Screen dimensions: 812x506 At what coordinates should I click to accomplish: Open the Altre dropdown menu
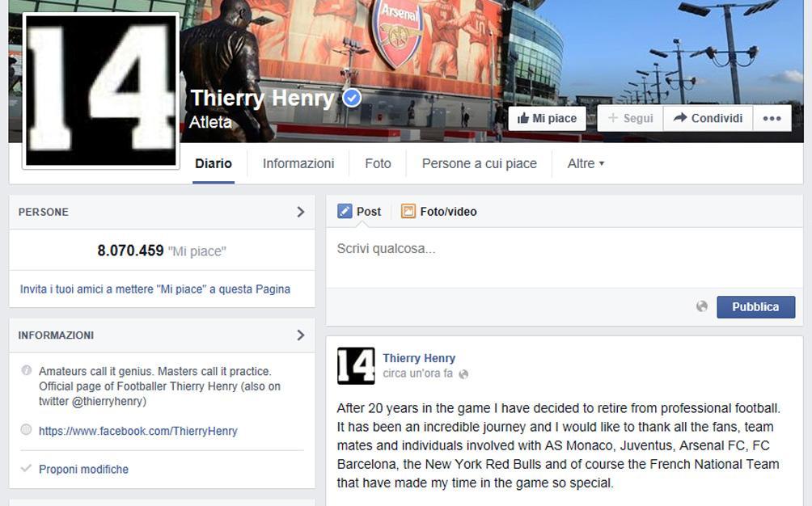pos(586,163)
